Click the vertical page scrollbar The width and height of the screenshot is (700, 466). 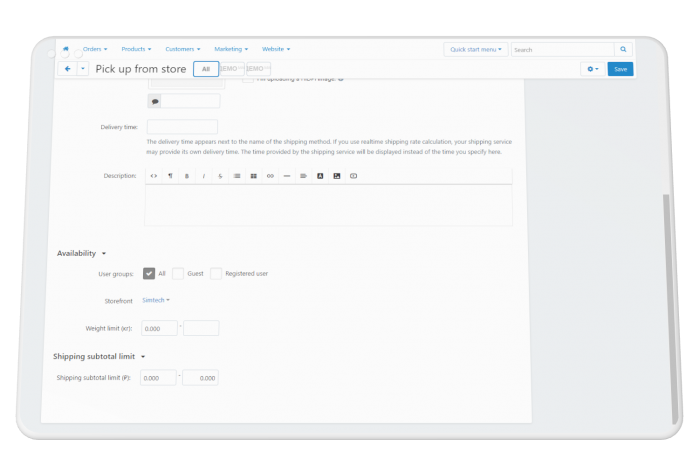click(668, 308)
